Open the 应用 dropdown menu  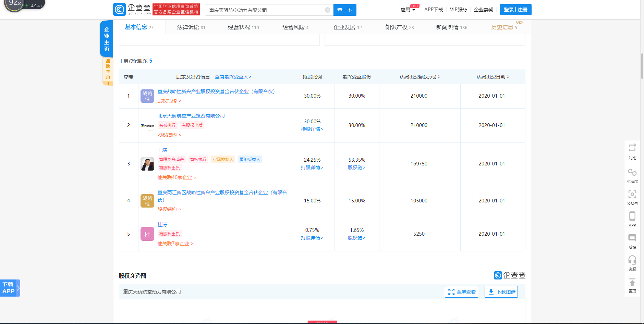pos(408,10)
